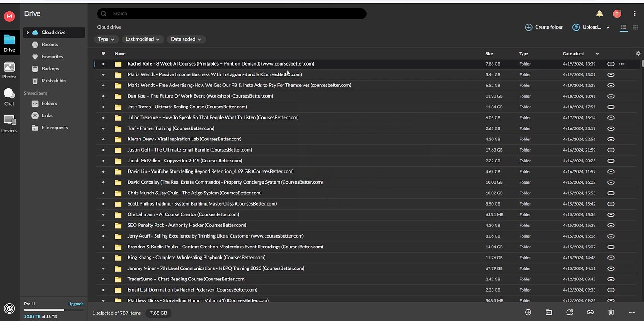Expand the Cloud drive tree chevron
The height and width of the screenshot is (321, 644).
pos(28,33)
